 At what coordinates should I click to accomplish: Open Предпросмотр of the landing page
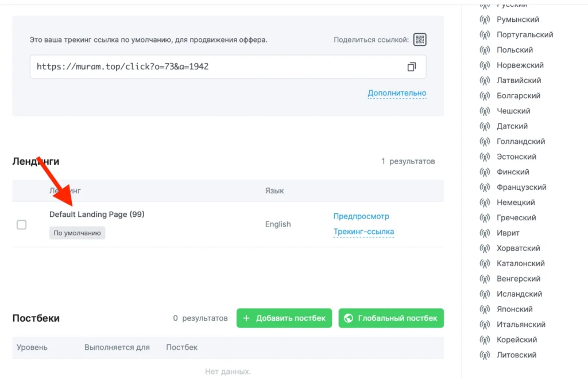point(361,216)
